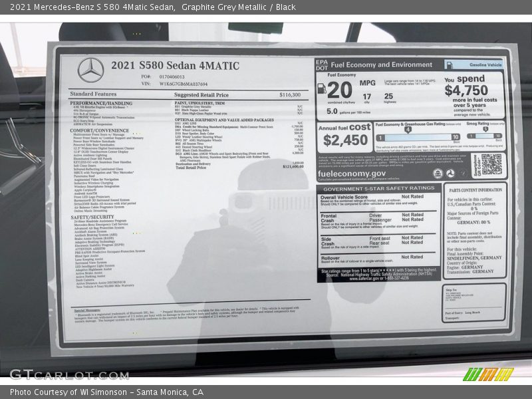The width and height of the screenshot is (532, 399).
Task: Click the EPA DOT badge on the fuel label
Action: [x=323, y=63]
